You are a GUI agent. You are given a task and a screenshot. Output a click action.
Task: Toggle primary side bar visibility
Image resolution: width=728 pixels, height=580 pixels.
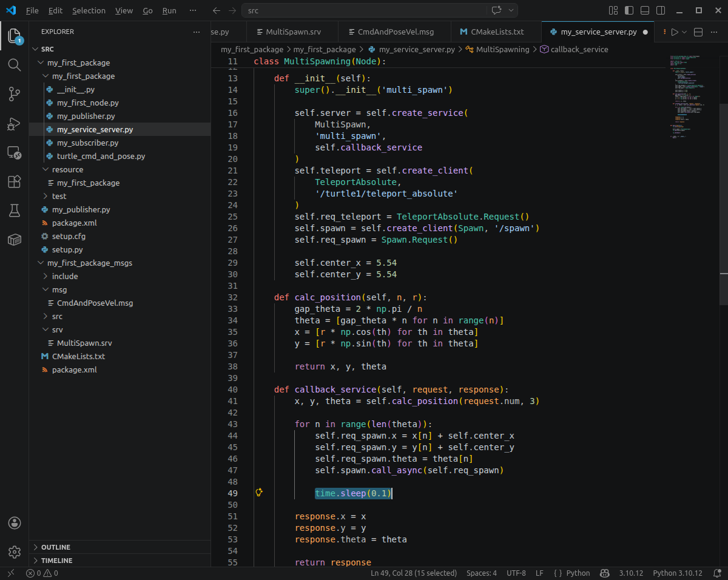coord(629,10)
